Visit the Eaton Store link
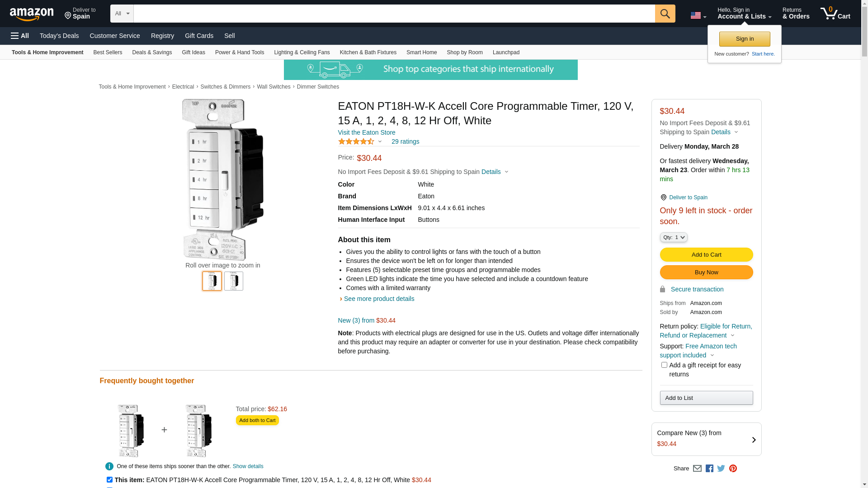The height and width of the screenshot is (488, 868). [367, 132]
